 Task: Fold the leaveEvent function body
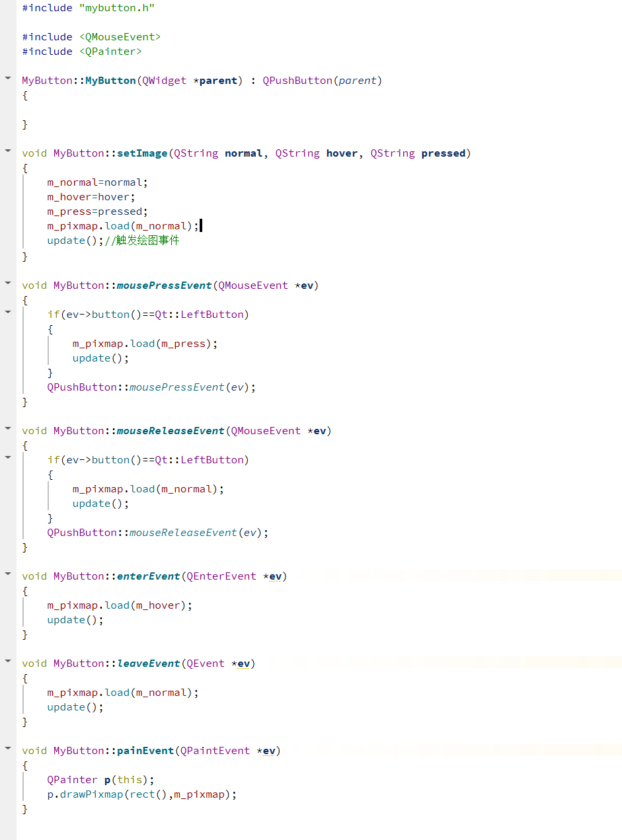[8, 661]
